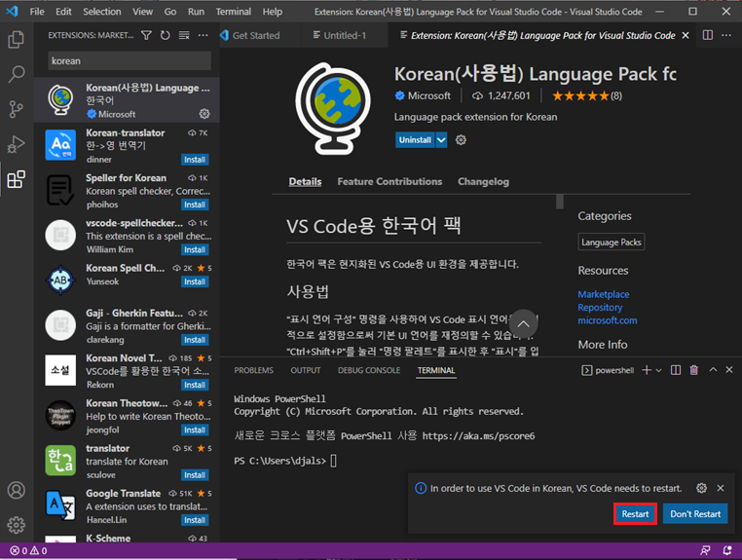Click Restart in the notification

(x=635, y=513)
